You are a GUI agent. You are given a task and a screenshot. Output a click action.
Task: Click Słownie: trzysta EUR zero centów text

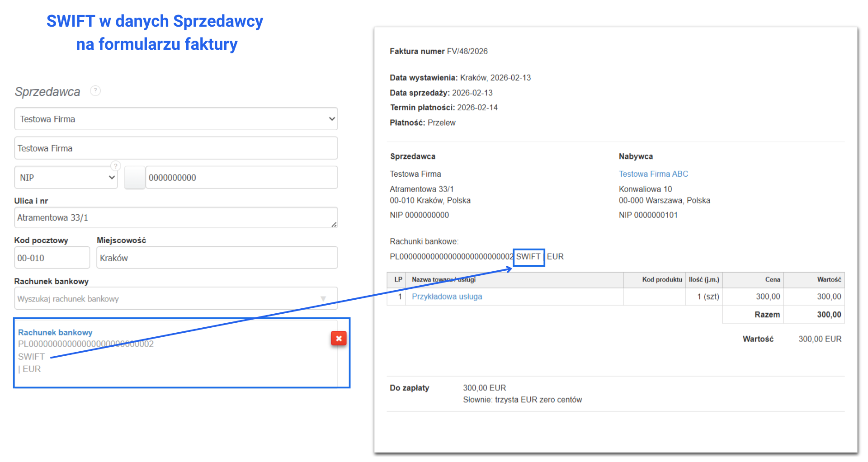[x=522, y=400]
